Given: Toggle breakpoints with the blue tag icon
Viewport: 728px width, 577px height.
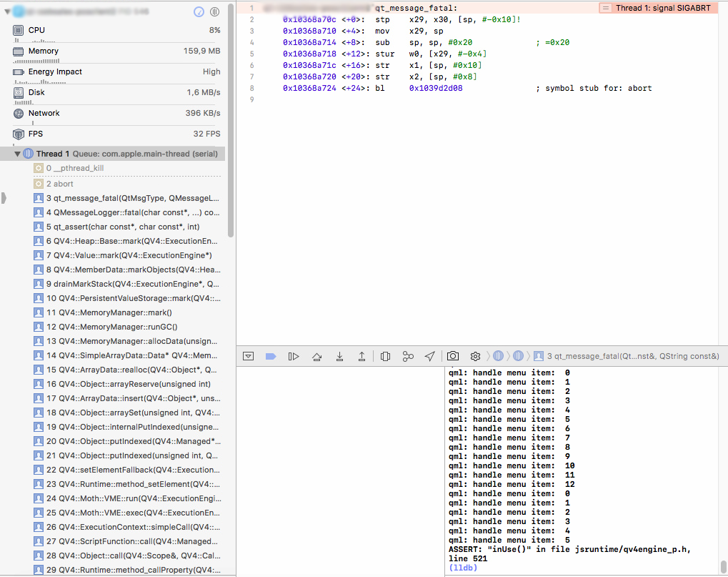Looking at the screenshot, I should [271, 356].
